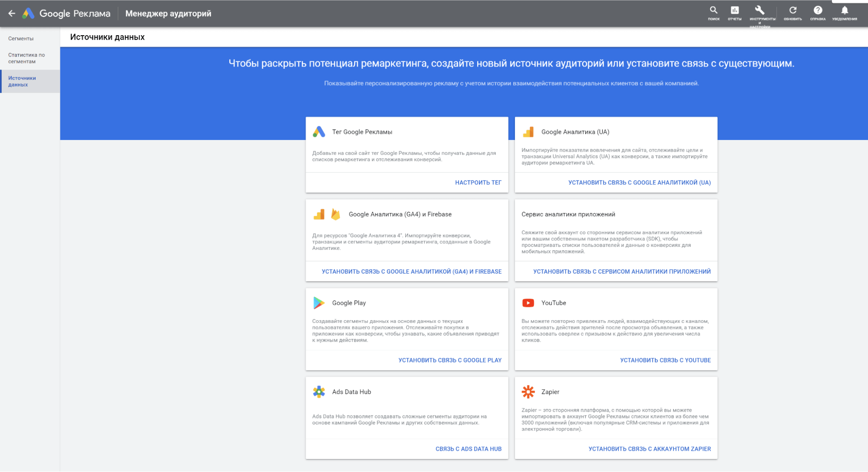Click the Zapier card description text
868x472 pixels.
coord(615,419)
